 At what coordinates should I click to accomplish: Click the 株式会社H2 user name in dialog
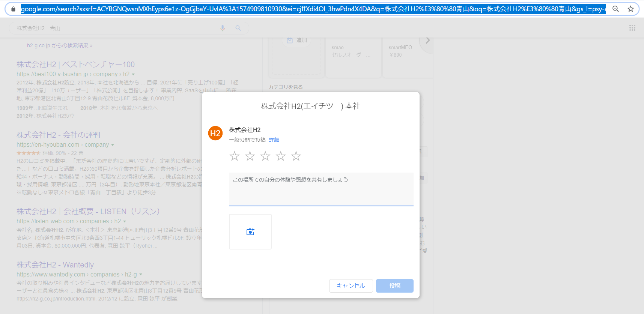tap(245, 130)
